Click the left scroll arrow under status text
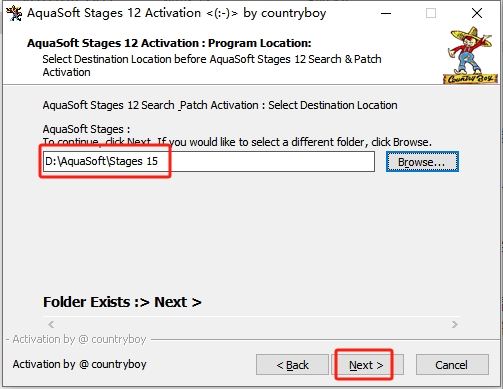This screenshot has width=503, height=389. 51,324
